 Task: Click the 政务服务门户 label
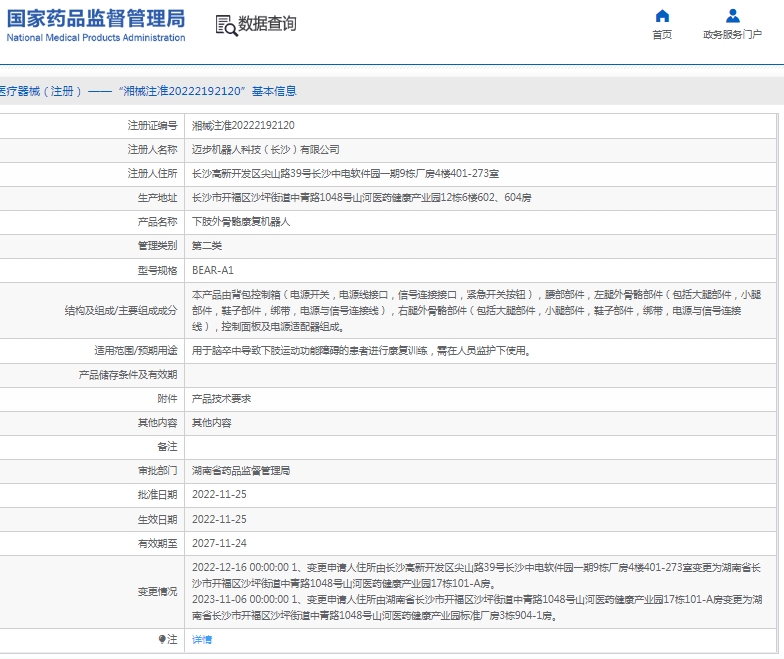tap(732, 34)
